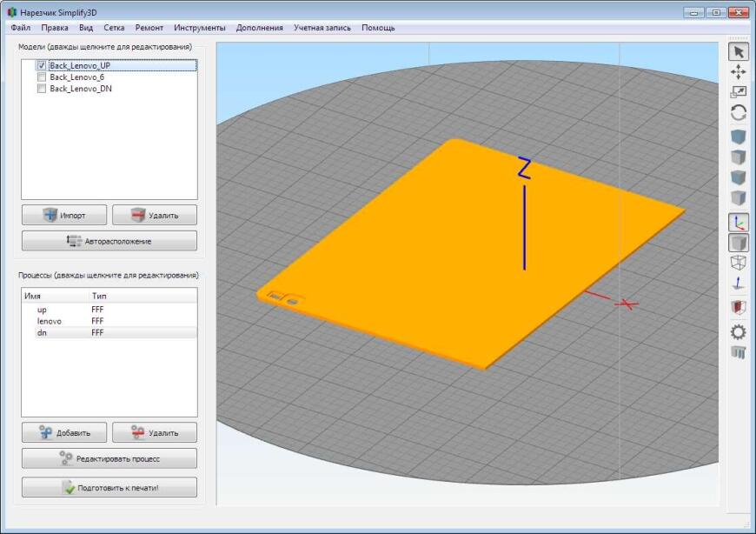
Task: Select the arrow selection tool
Action: 738,52
